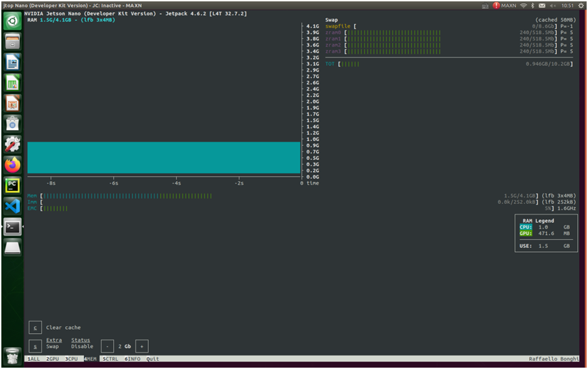
Task: Click the cyan RAM usage graph area
Action: tap(164, 158)
